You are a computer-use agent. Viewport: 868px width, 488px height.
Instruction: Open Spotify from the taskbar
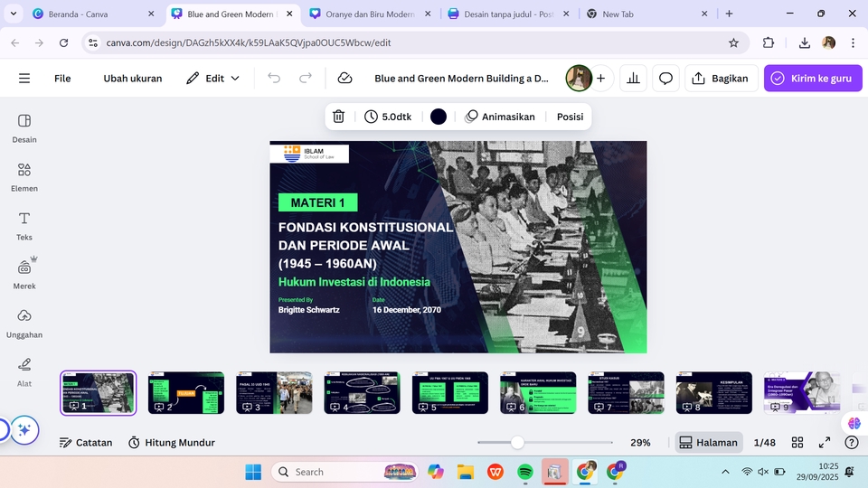[x=524, y=472]
